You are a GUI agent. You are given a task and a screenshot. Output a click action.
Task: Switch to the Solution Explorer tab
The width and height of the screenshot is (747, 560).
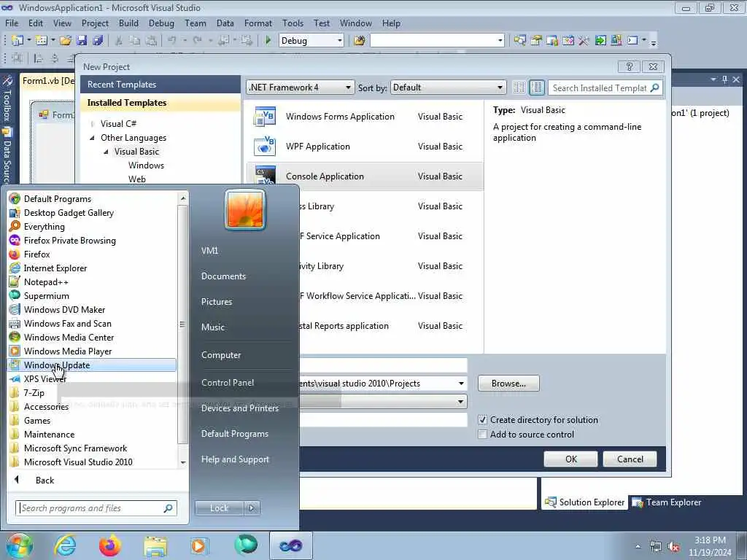coord(584,502)
